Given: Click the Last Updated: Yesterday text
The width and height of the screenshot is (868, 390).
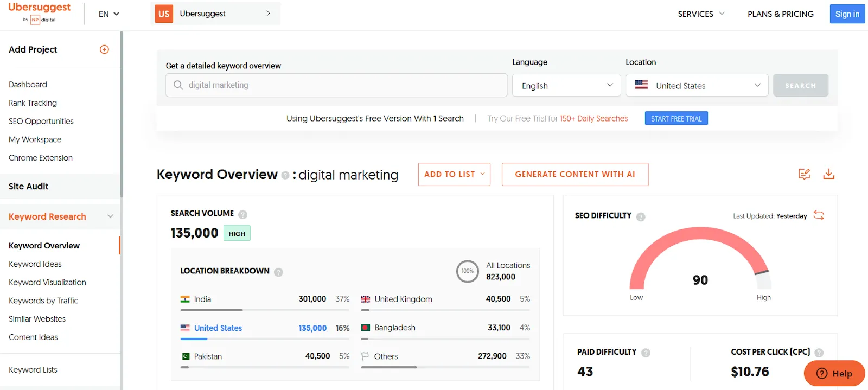Looking at the screenshot, I should [770, 216].
